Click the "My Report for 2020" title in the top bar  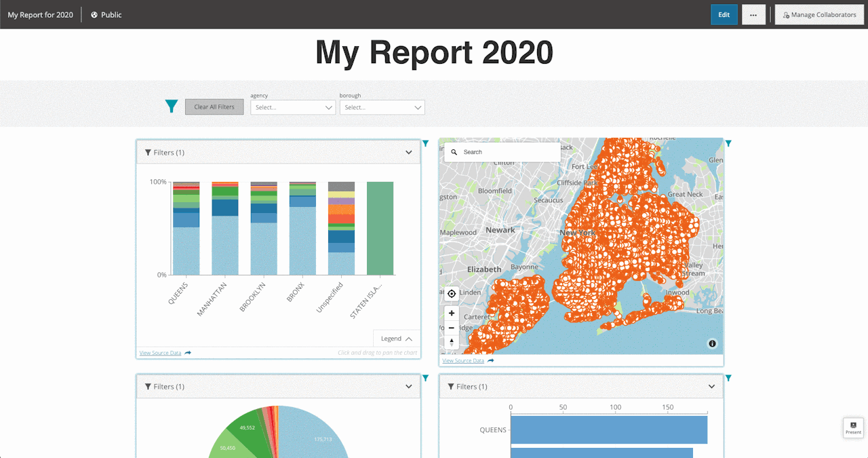41,15
